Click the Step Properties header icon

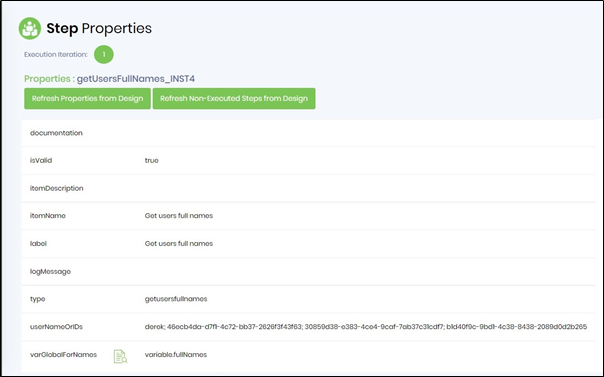tap(30, 28)
